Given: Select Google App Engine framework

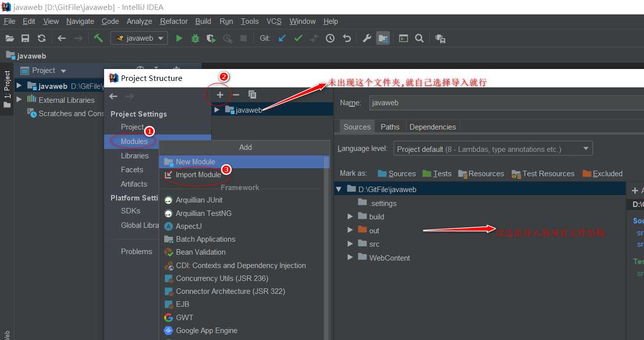Looking at the screenshot, I should tap(207, 331).
